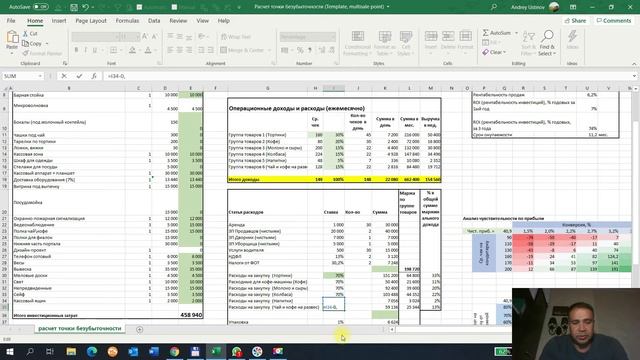Open Format as Table gallery
640x360 pixels.
[x=384, y=43]
